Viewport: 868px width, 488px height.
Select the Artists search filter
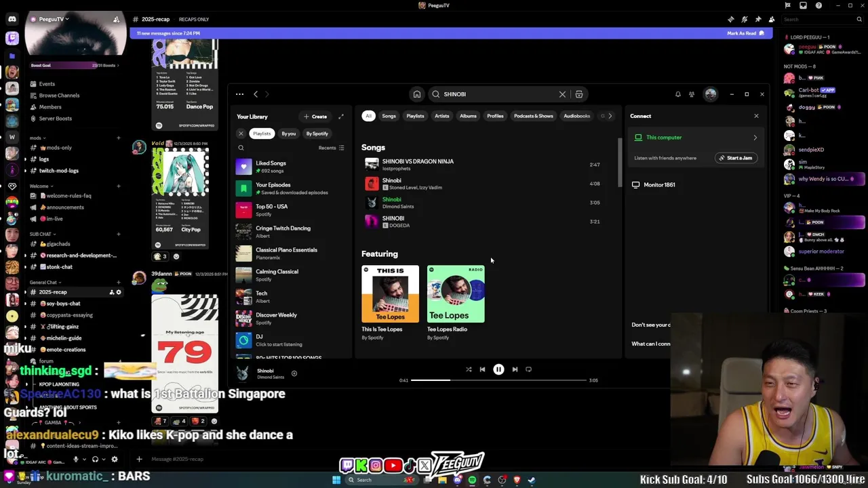pos(441,116)
